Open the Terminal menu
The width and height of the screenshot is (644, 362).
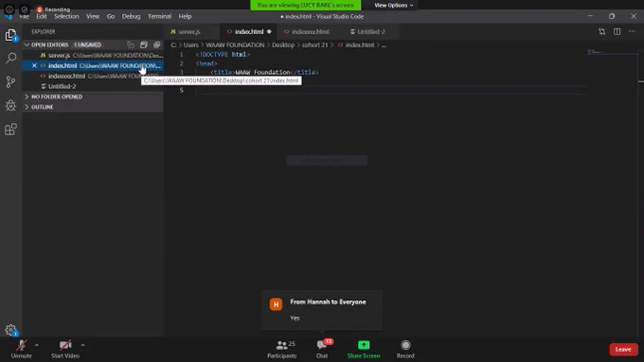click(x=159, y=16)
